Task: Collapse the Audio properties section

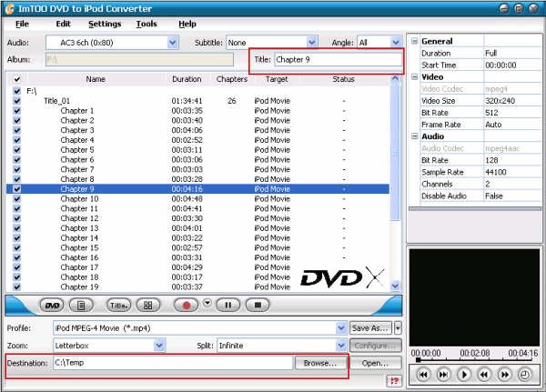Action: 414,136
